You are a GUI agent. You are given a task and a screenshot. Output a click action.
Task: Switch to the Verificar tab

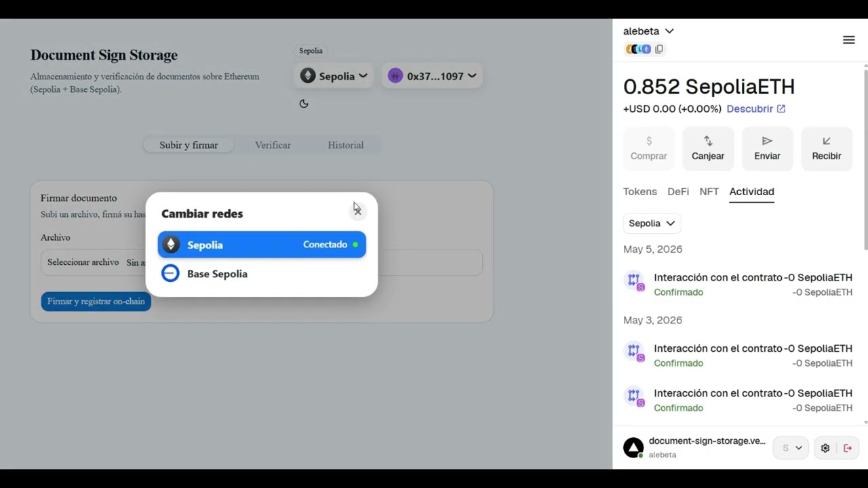click(x=273, y=145)
